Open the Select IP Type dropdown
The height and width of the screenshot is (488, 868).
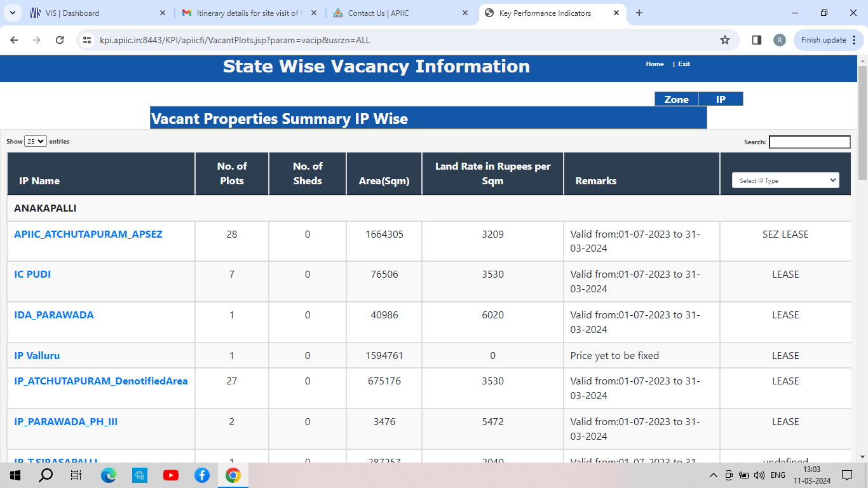[x=785, y=180]
